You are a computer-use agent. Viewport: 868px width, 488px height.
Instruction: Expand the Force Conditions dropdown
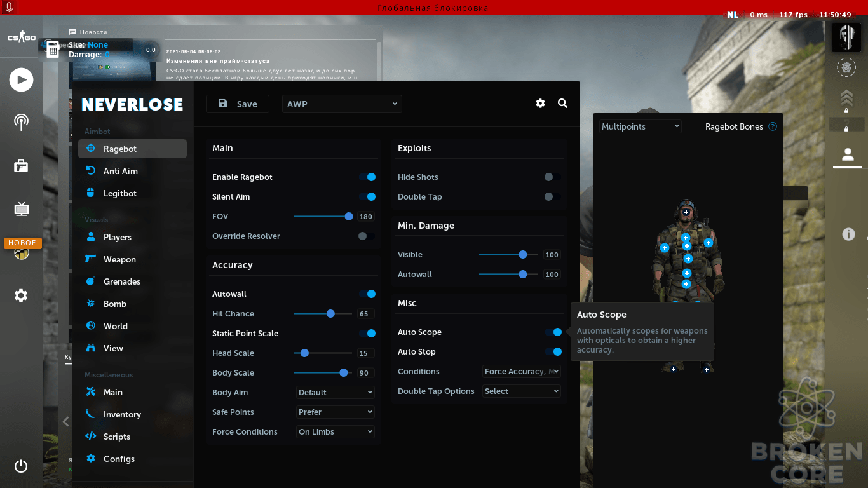click(336, 432)
